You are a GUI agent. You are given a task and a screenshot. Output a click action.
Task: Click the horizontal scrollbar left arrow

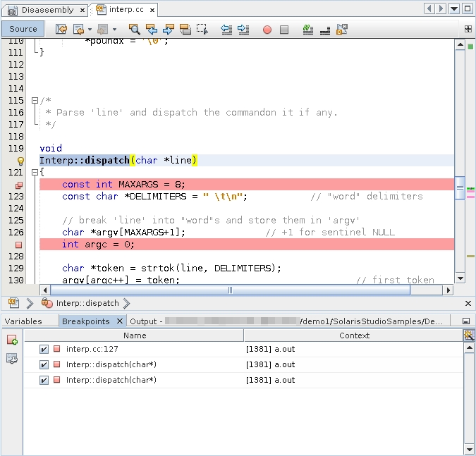coord(45,290)
